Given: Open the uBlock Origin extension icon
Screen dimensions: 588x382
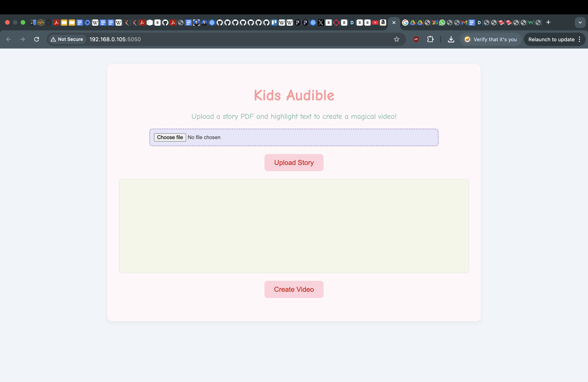Looking at the screenshot, I should (416, 39).
